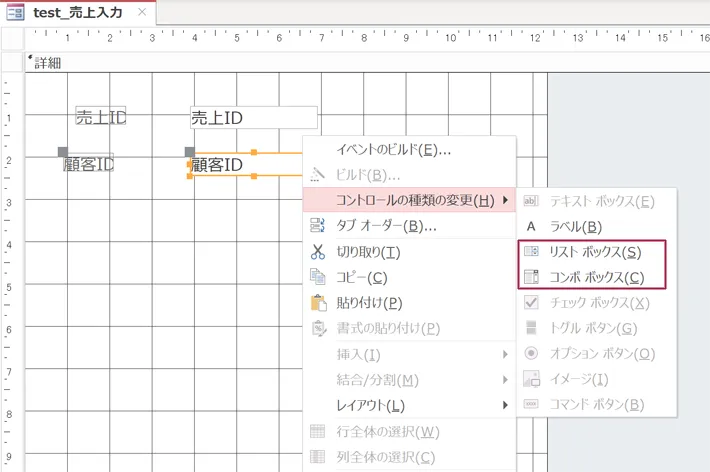Screen dimensions: 710x472
Task: Expand the 挿入 submenu arrow
Action: tap(505, 354)
